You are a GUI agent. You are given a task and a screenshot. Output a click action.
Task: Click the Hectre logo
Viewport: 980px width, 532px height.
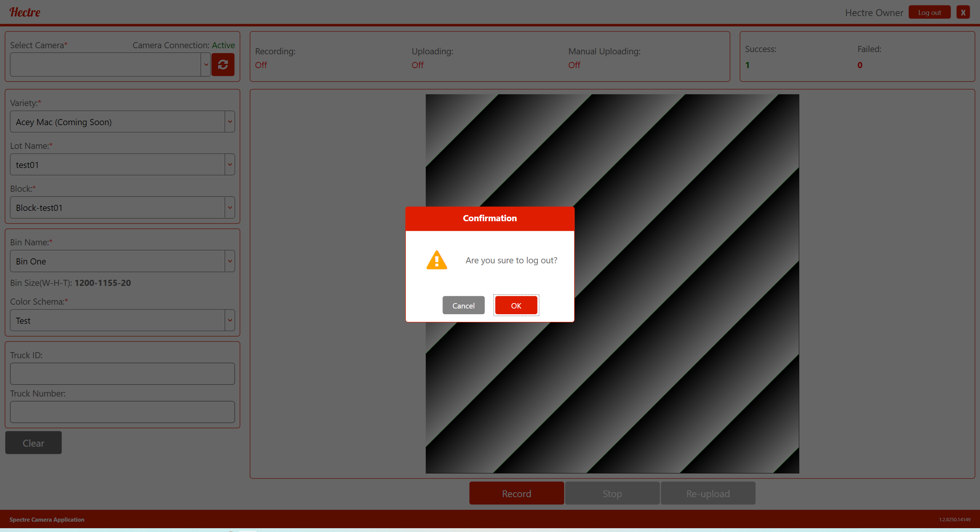[25, 12]
